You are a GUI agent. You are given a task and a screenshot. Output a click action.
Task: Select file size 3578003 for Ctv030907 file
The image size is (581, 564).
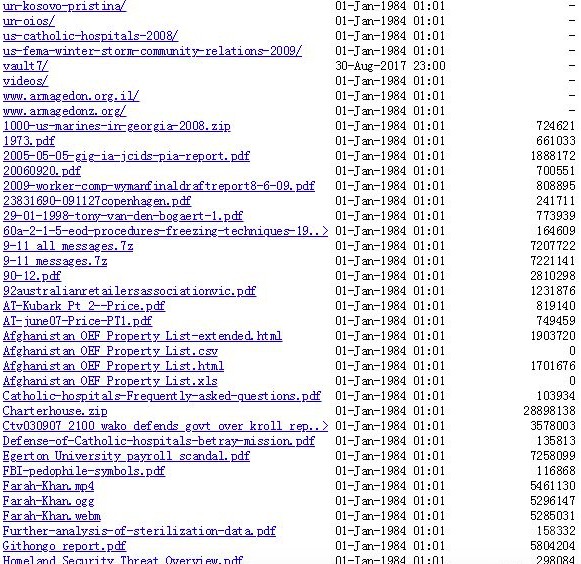click(x=552, y=426)
